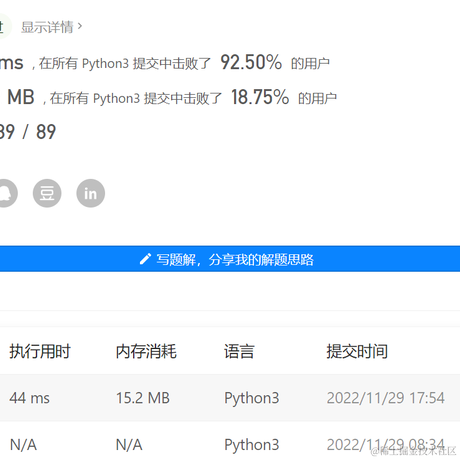Click the 2022/11/29 08:34 submission time
This screenshot has width=460, height=460.
tap(386, 445)
